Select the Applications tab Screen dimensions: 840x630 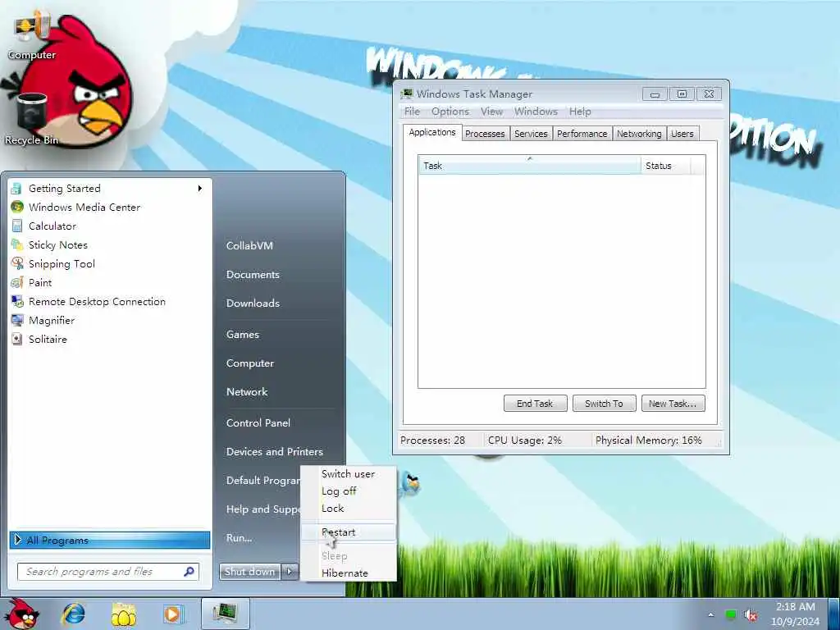click(432, 132)
